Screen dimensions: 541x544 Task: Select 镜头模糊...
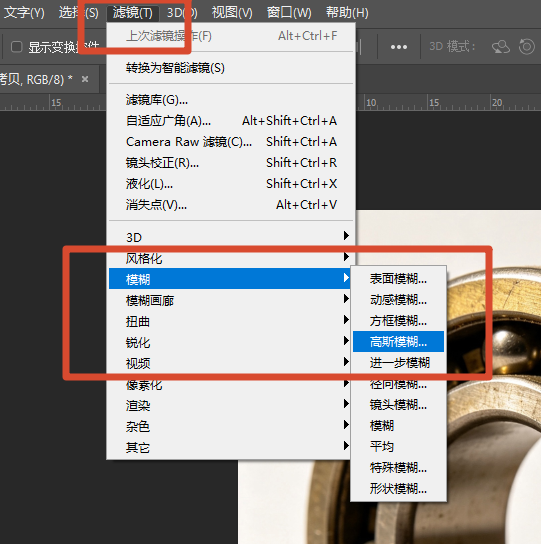398,405
